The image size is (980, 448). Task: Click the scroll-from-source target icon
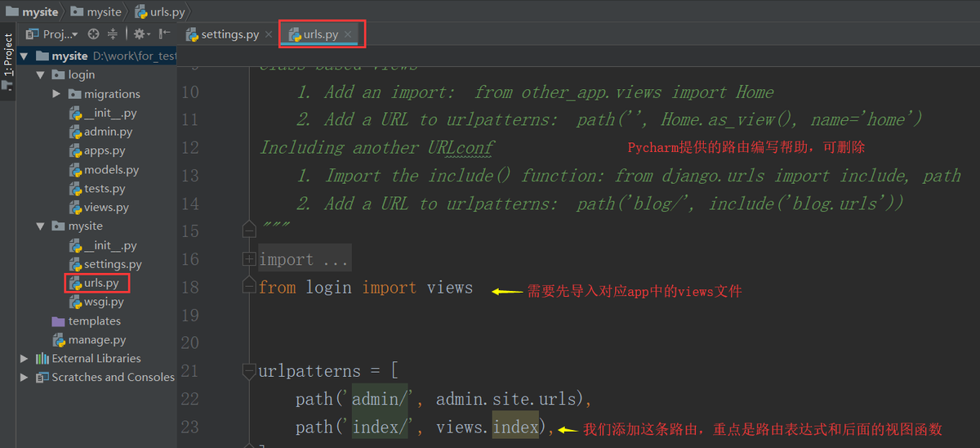tap(93, 34)
